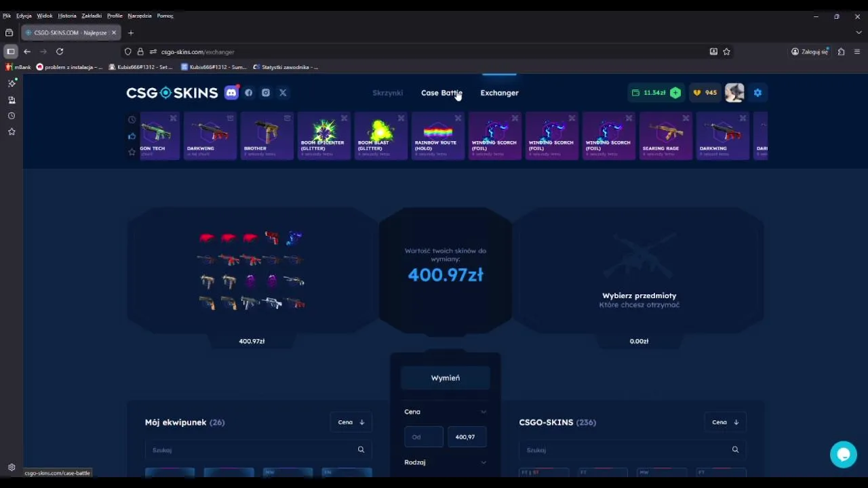
Task: Click the 945 gold hearts counter
Action: click(705, 93)
